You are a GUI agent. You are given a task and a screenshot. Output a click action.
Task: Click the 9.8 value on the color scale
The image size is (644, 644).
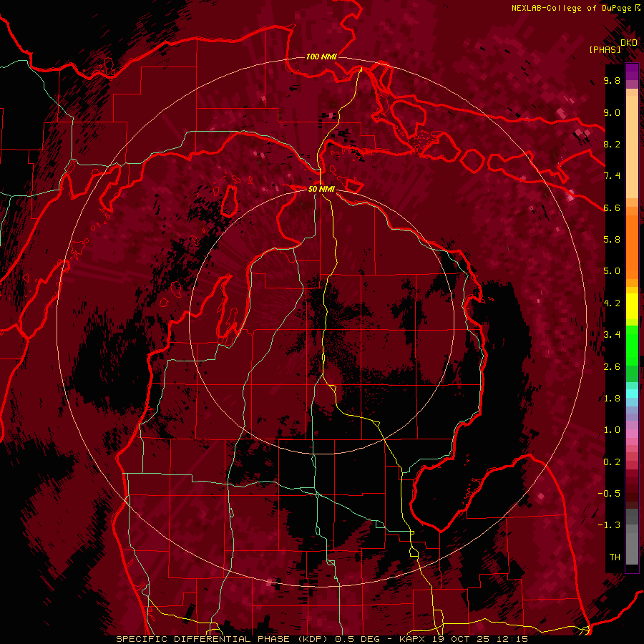[612, 80]
